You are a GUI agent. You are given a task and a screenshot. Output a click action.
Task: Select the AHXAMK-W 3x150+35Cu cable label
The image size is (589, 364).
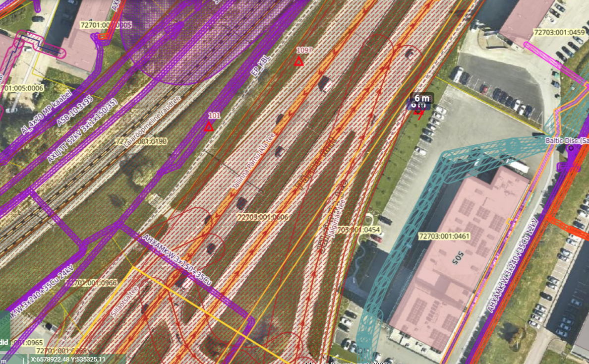coord(177,259)
